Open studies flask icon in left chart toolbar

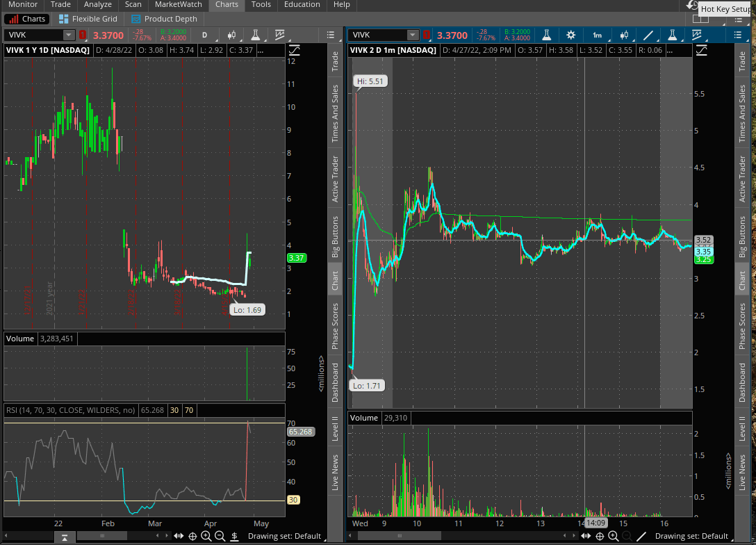click(x=256, y=35)
